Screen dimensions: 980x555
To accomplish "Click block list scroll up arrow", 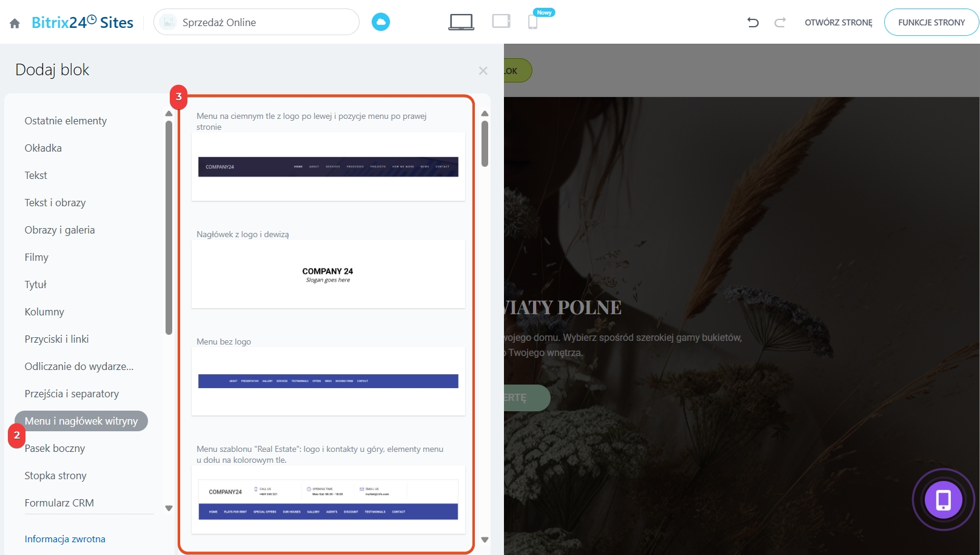I will coord(485,113).
